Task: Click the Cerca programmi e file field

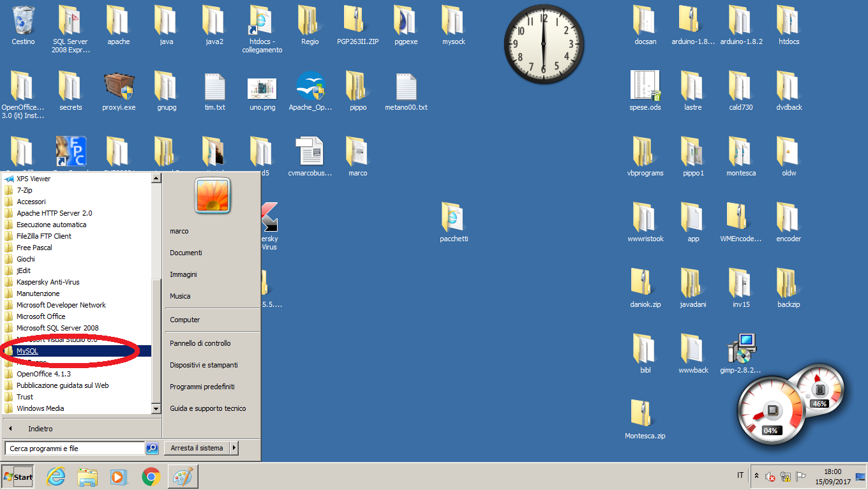Action: [x=75, y=449]
